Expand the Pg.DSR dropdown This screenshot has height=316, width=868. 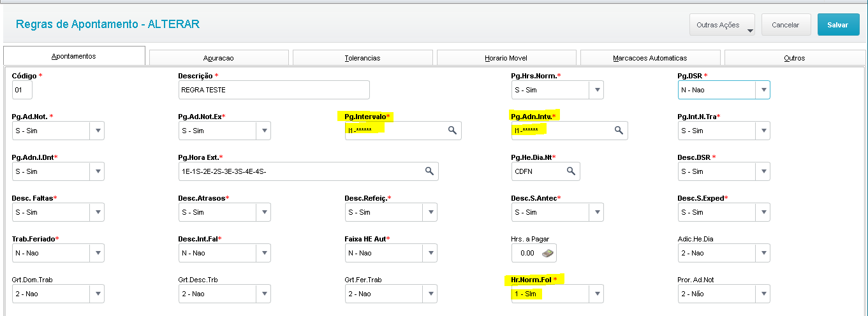pyautogui.click(x=763, y=90)
